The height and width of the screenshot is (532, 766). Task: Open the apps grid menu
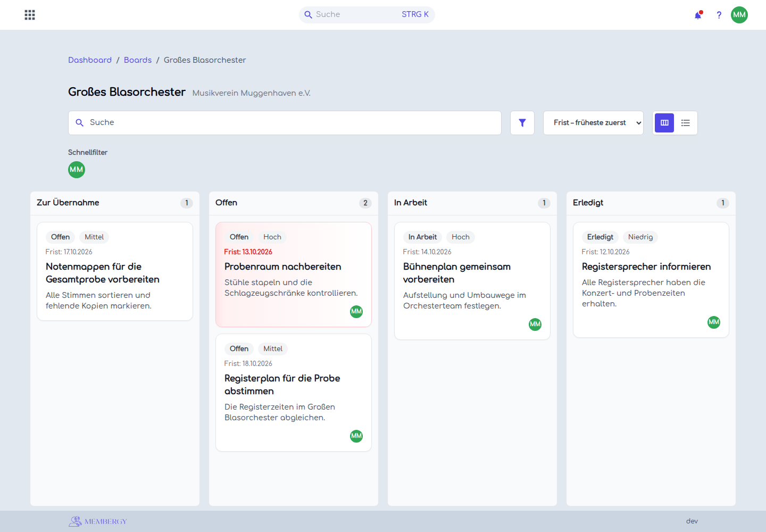(x=30, y=15)
